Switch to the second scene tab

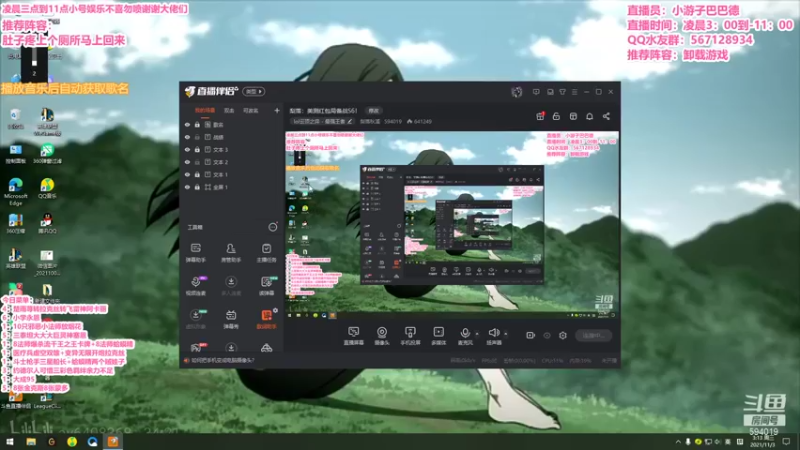pyautogui.click(x=229, y=110)
